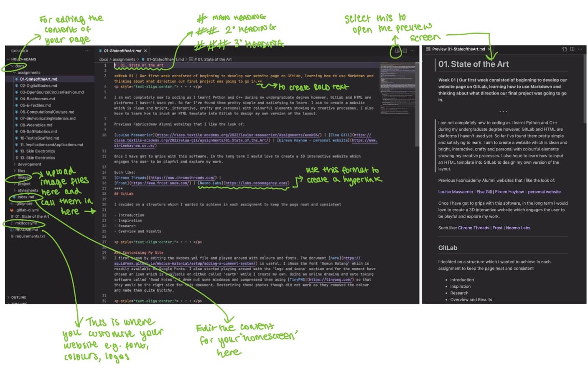The height and width of the screenshot is (368, 588).
Task: Click 'assignments' in the editor breadcrumb
Action: click(x=124, y=59)
